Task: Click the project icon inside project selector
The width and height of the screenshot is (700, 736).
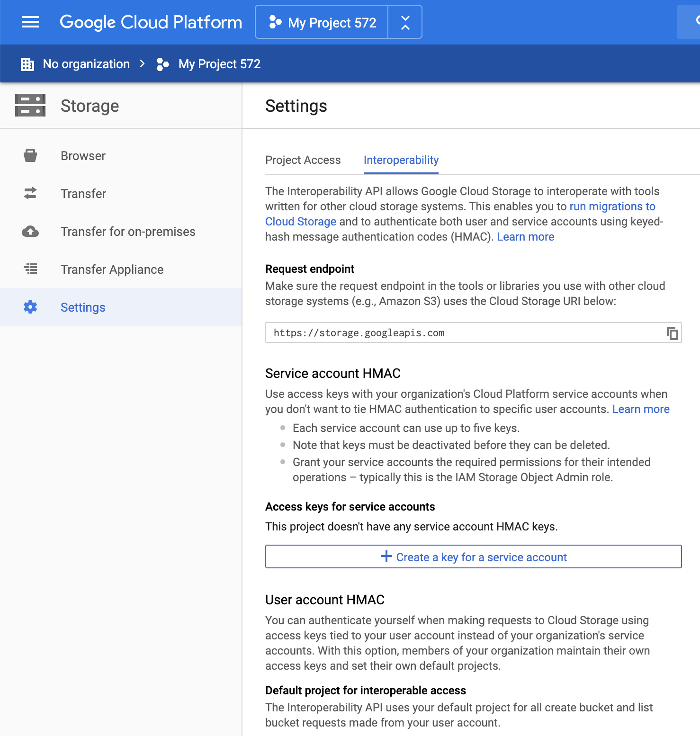Action: pyautogui.click(x=275, y=22)
